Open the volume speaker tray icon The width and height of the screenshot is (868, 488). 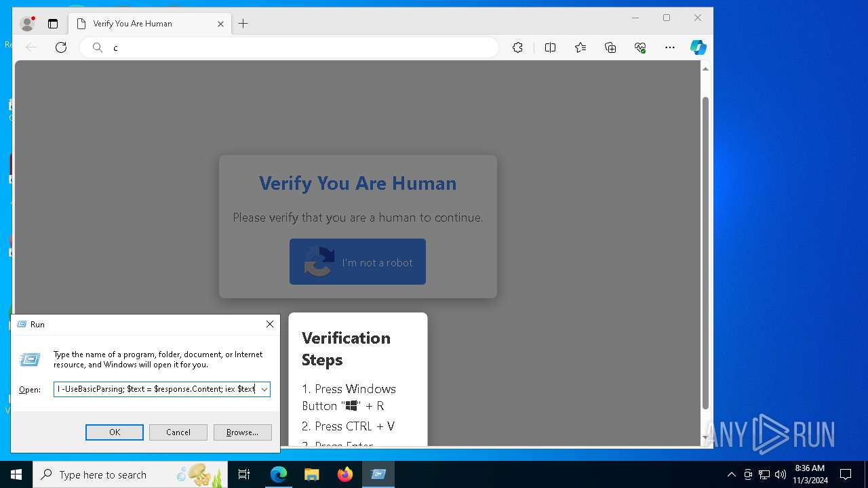pos(781,474)
